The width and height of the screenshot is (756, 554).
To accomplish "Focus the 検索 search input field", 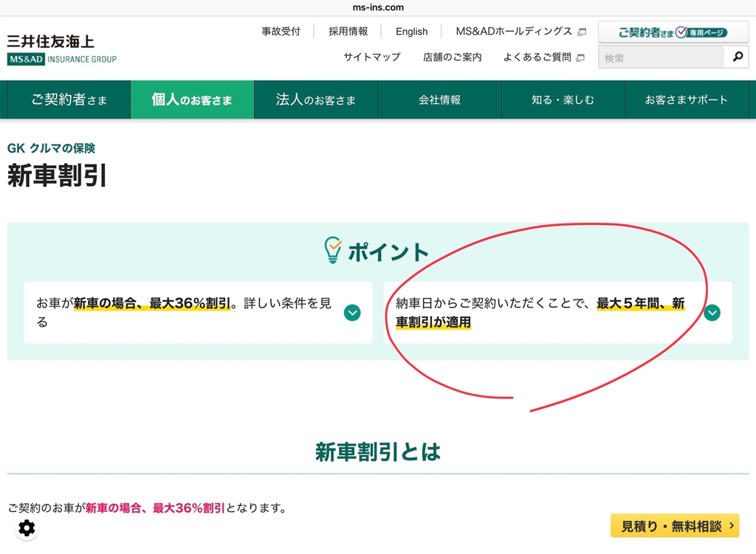I will 661,58.
